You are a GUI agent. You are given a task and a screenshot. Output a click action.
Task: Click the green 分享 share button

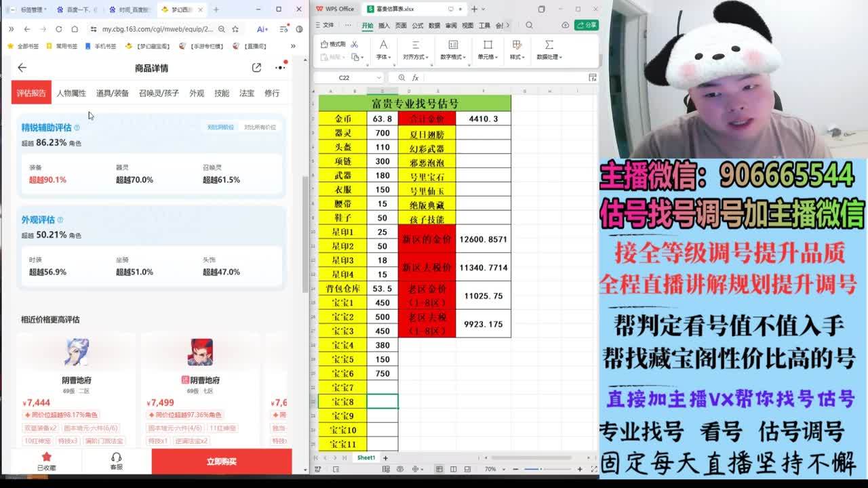[x=587, y=25]
